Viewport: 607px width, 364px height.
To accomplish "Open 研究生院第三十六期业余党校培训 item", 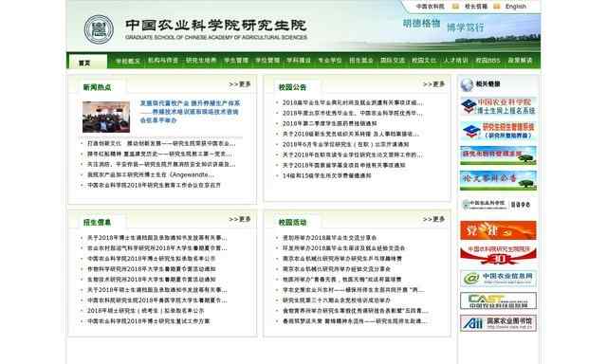I will (337, 300).
